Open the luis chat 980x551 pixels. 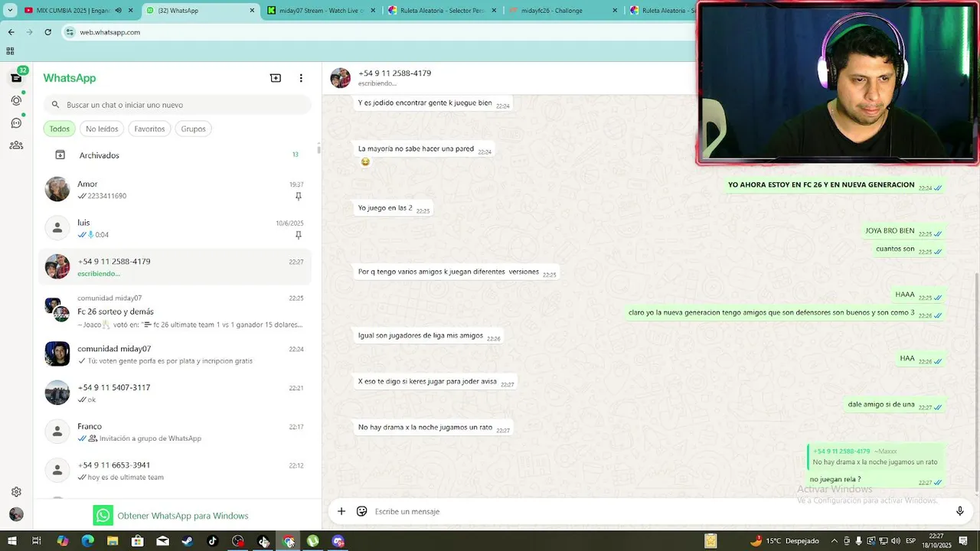pos(175,228)
